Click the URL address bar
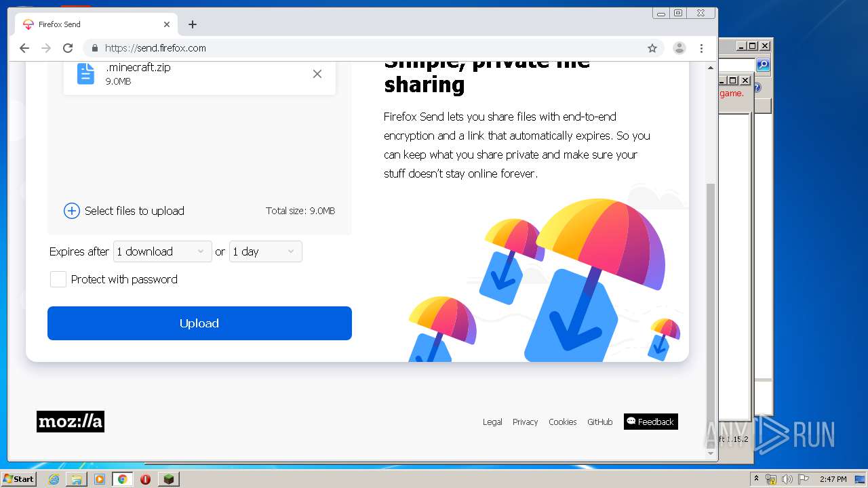 (373, 48)
